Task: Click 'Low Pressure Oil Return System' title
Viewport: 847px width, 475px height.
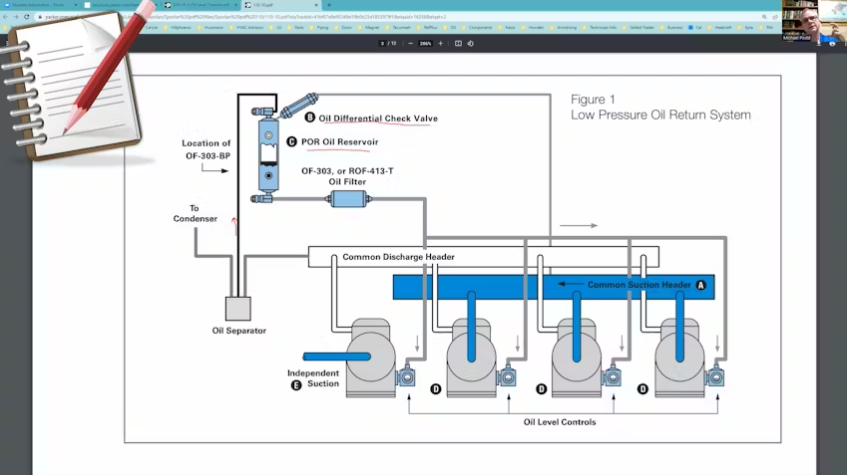Action: pyautogui.click(x=661, y=115)
